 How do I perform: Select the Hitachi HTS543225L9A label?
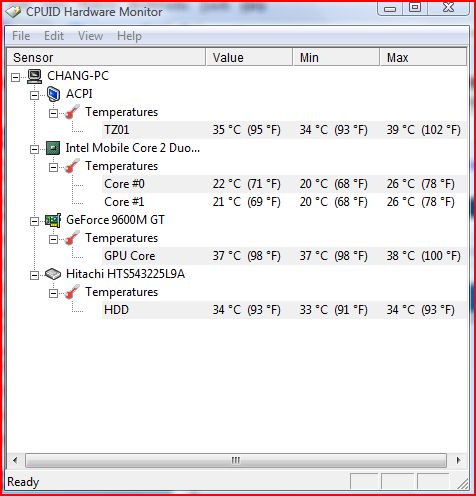125,274
